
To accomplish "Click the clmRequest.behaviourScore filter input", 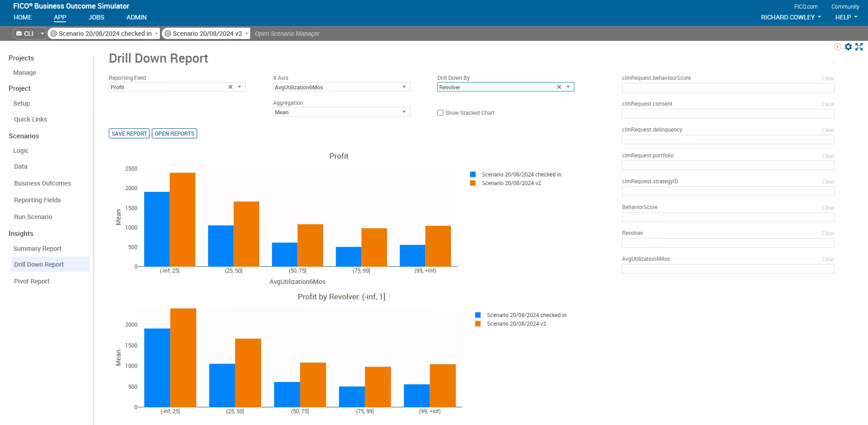I will [727, 88].
